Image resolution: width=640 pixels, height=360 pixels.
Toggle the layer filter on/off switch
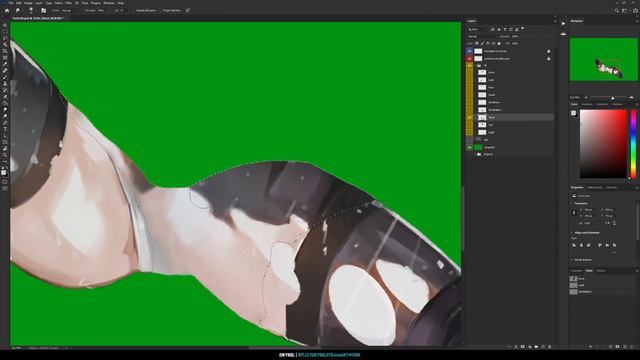[x=522, y=29]
